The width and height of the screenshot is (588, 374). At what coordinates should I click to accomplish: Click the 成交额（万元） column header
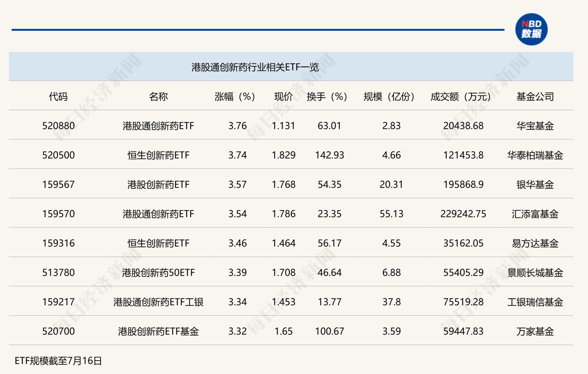click(x=461, y=97)
